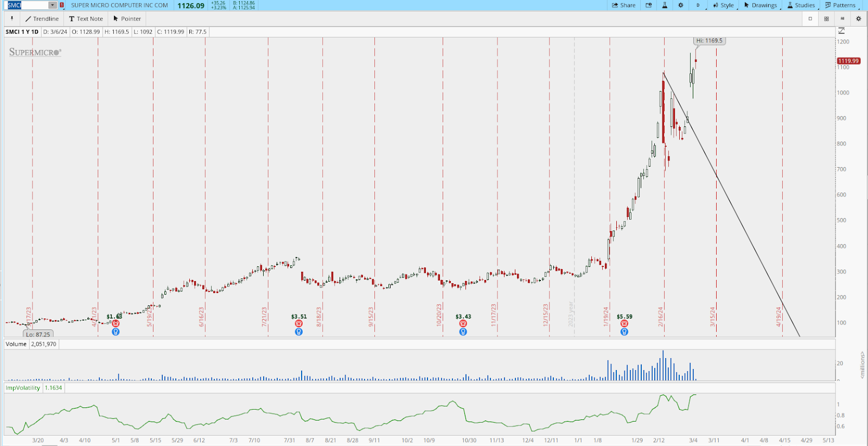Click the blue lightbulb icon under $3.51
Viewport: 868px width, 446px height.
(x=299, y=332)
